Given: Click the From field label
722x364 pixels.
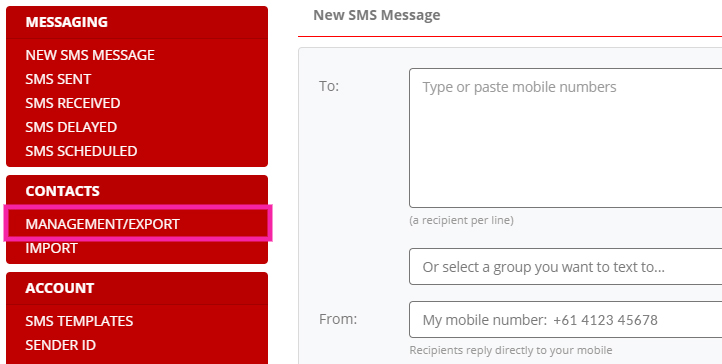Looking at the screenshot, I should pos(338,319).
